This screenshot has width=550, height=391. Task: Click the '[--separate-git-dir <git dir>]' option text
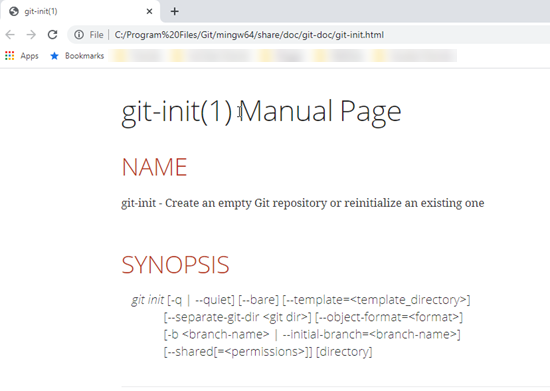click(237, 317)
